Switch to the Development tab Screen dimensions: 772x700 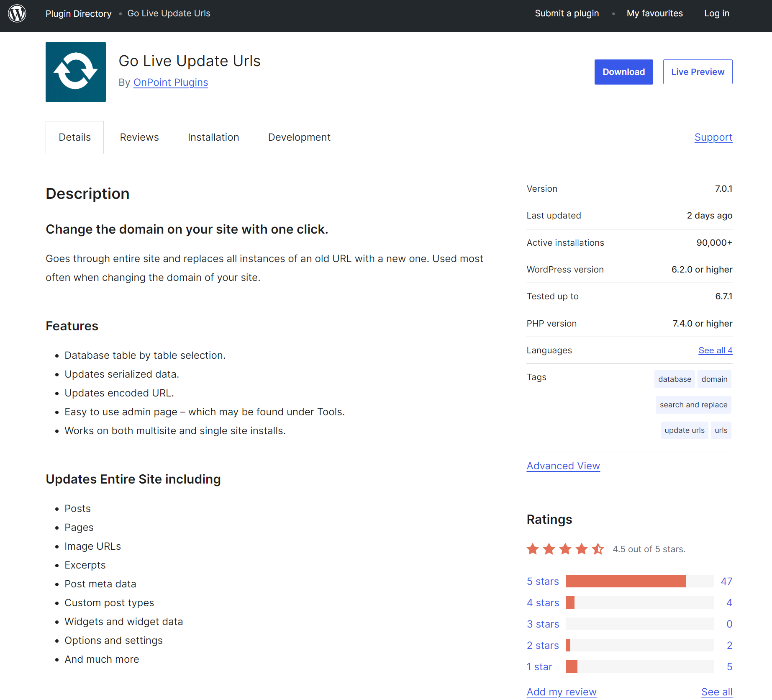pos(299,137)
